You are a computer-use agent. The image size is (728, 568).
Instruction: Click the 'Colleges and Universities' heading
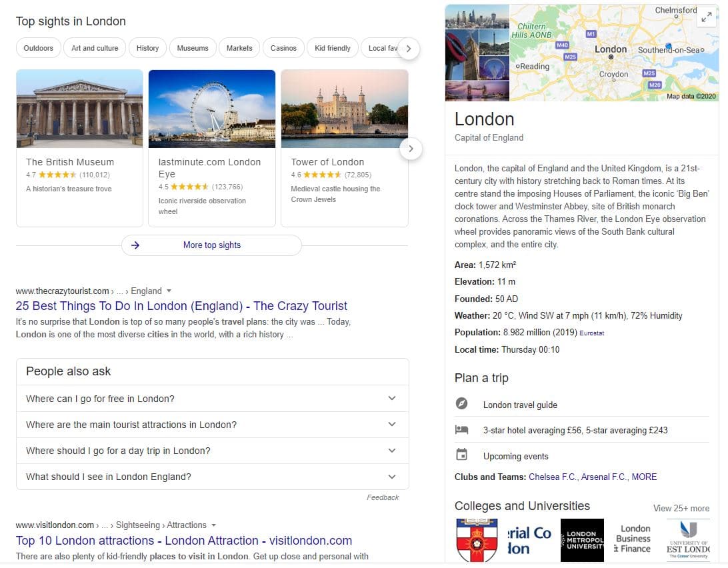point(522,506)
